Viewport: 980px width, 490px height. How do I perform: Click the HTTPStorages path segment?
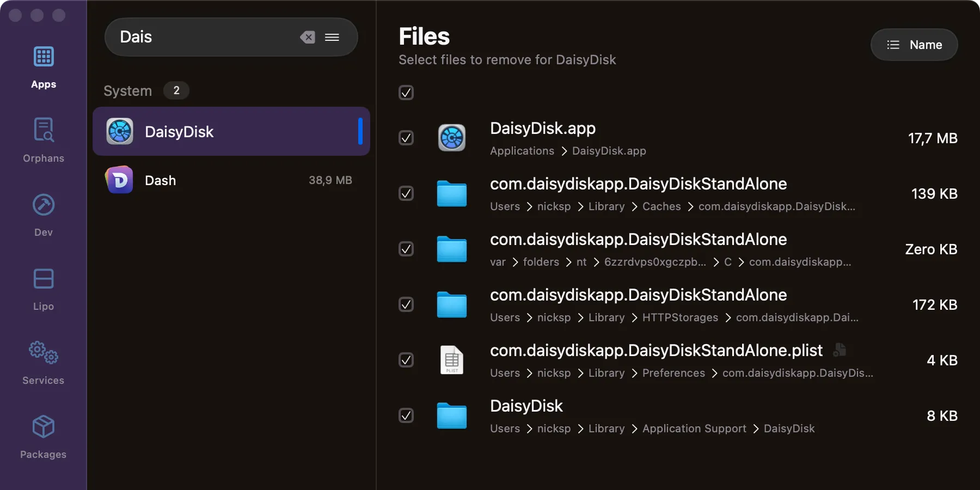[x=680, y=317]
